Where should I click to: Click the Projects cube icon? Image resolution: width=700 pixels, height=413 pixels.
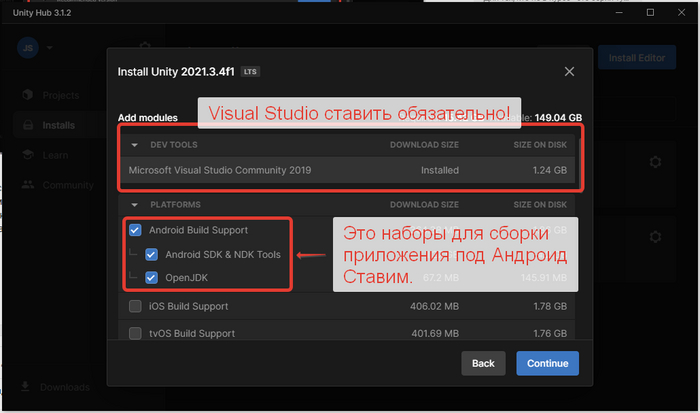click(28, 95)
